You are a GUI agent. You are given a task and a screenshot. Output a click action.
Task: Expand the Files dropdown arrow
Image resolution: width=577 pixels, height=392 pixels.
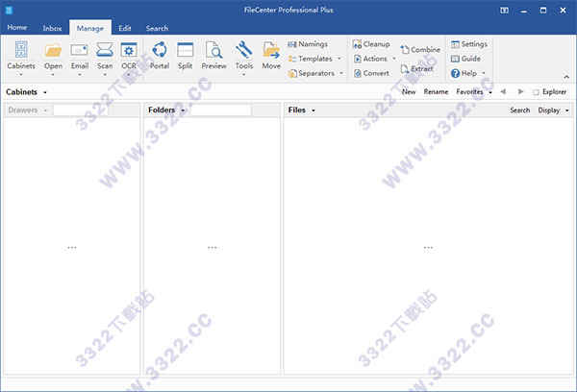pos(314,110)
